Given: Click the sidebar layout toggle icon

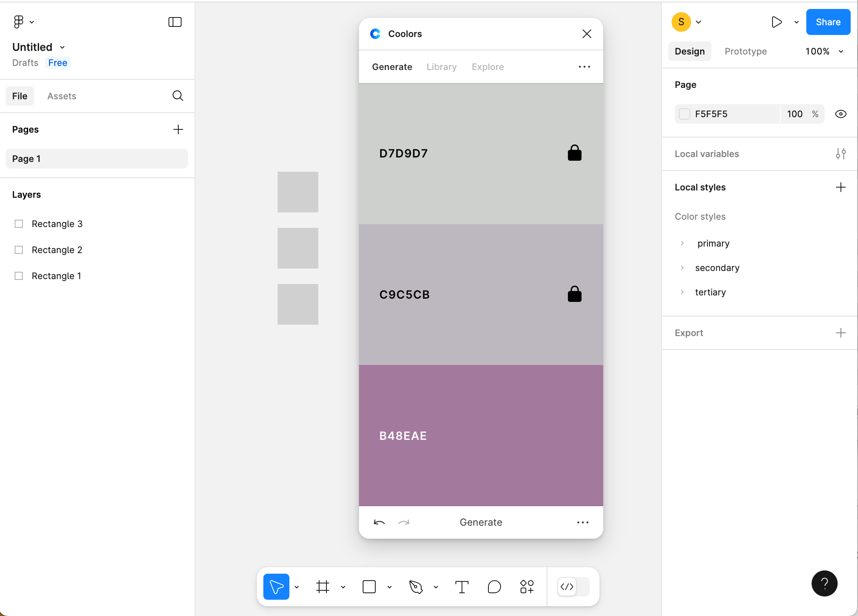Looking at the screenshot, I should [175, 22].
